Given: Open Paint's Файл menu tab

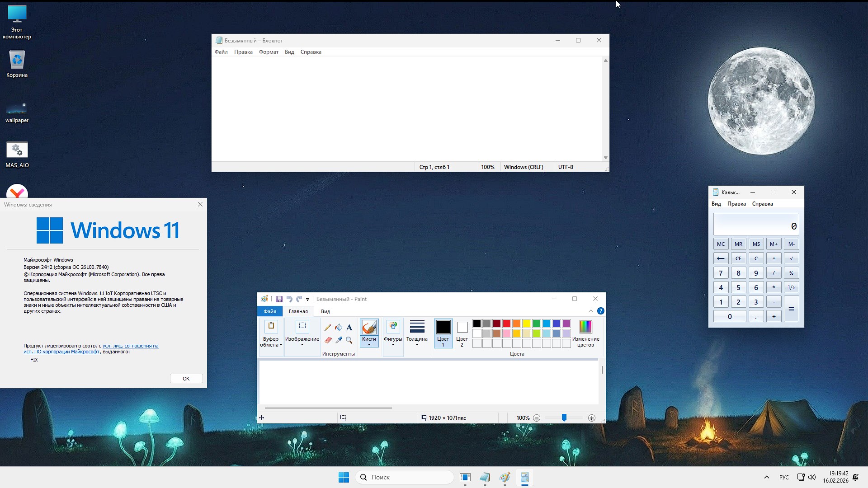Looking at the screenshot, I should [x=270, y=311].
